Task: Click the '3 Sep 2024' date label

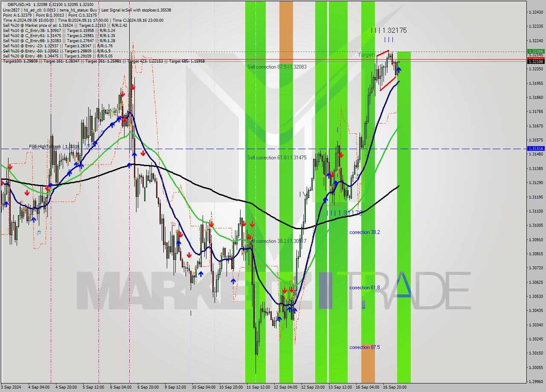Action: [11, 387]
